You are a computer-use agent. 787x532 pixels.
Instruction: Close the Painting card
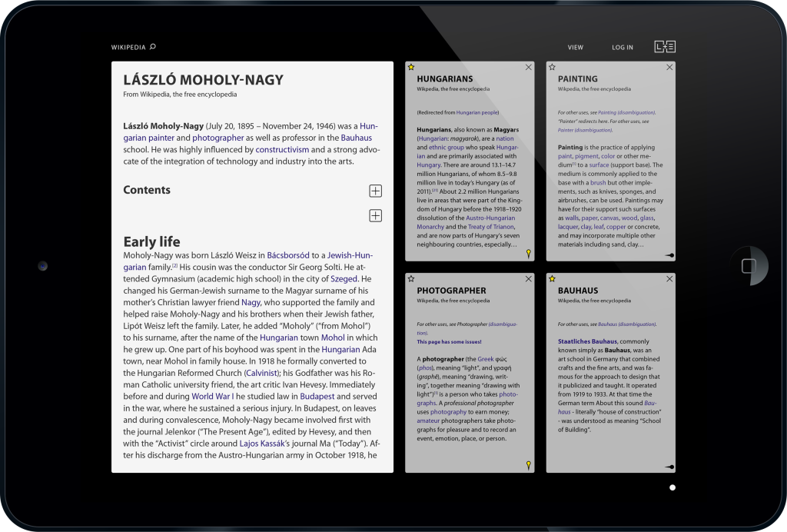pos(669,67)
